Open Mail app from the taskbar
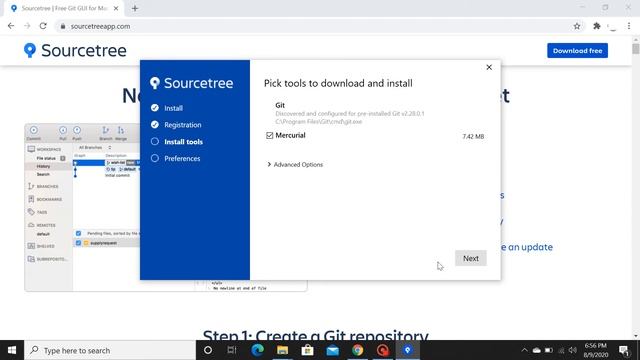 (x=332, y=350)
